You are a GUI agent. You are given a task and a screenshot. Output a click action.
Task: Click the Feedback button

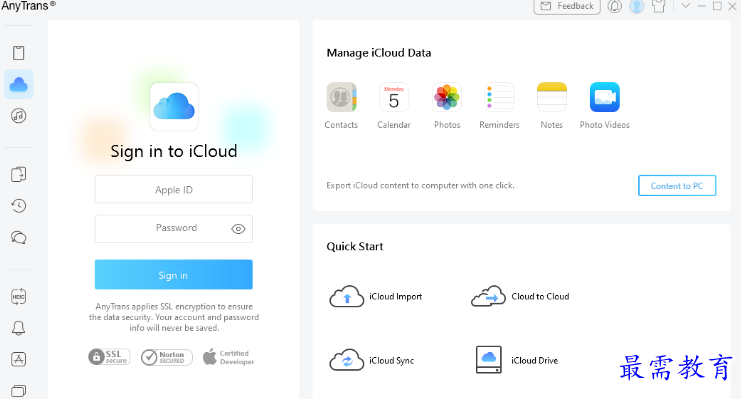[567, 6]
